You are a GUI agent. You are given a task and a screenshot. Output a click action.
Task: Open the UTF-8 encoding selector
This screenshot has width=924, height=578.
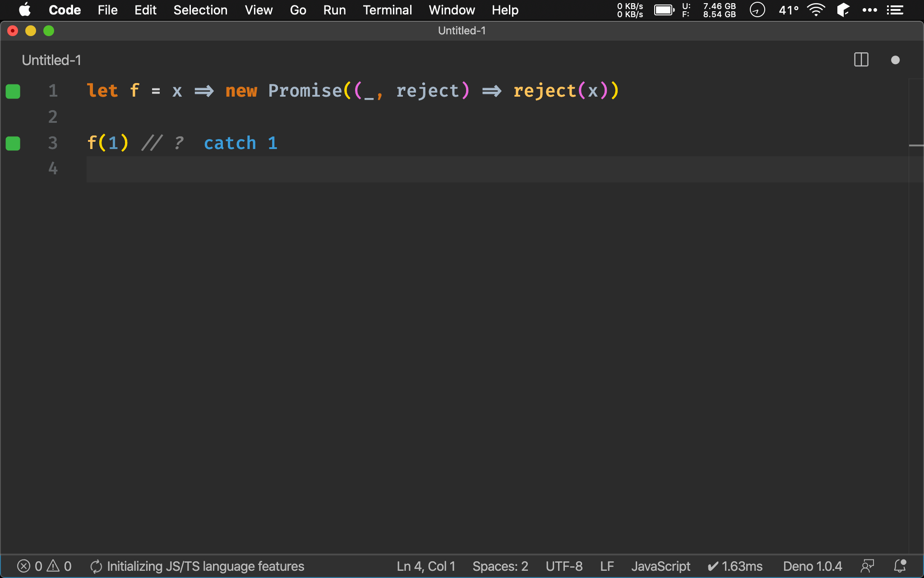coord(564,566)
